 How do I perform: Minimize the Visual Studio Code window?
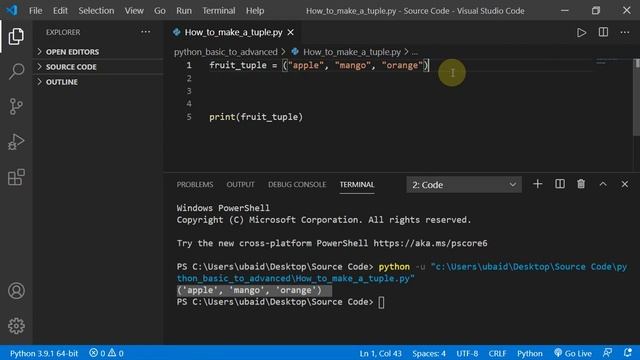point(564,11)
